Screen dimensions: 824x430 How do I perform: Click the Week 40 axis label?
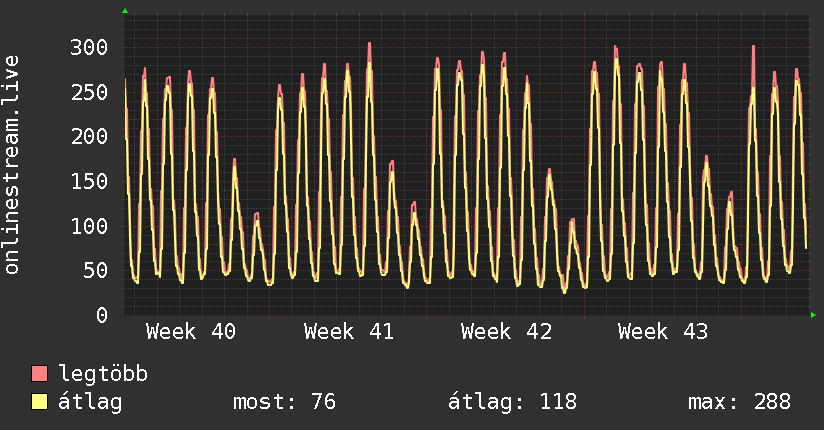pos(191,332)
